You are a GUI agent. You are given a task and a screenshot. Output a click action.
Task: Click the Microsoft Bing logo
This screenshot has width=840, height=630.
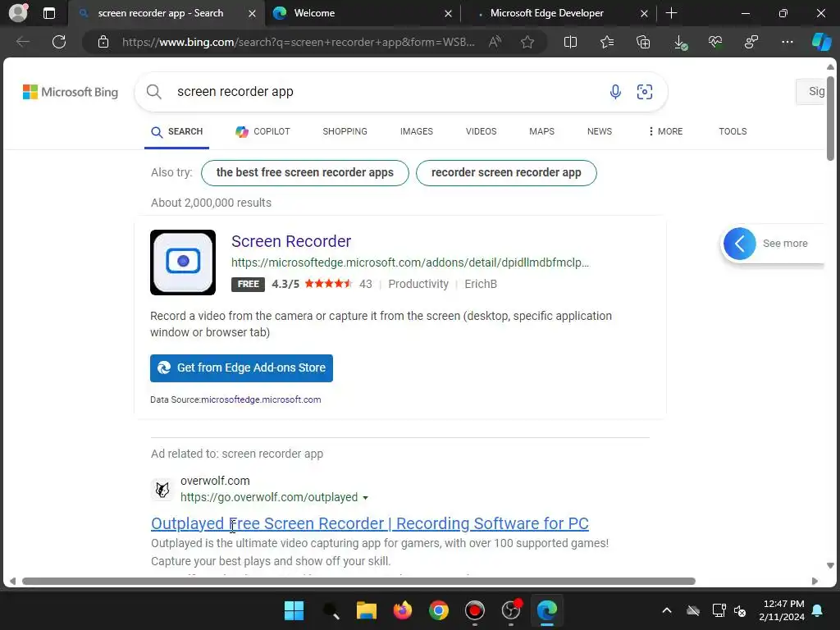71,92
